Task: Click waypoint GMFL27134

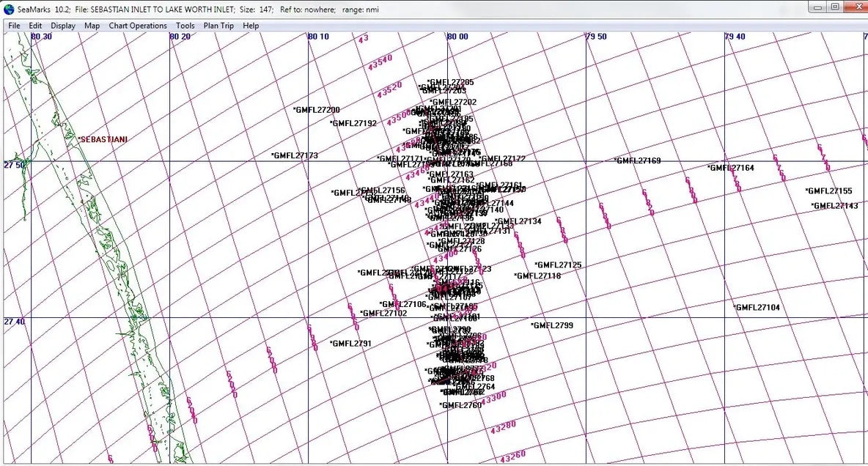Action: click(518, 221)
